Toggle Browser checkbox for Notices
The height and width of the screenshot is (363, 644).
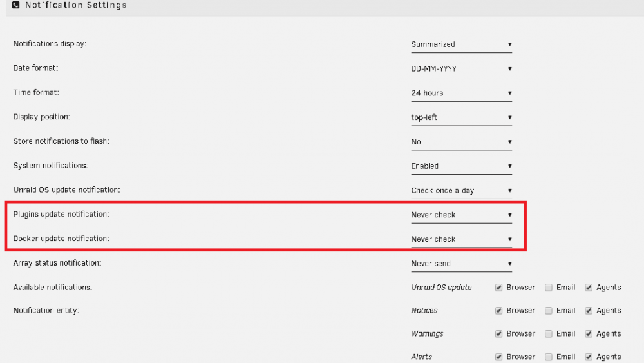(x=498, y=311)
